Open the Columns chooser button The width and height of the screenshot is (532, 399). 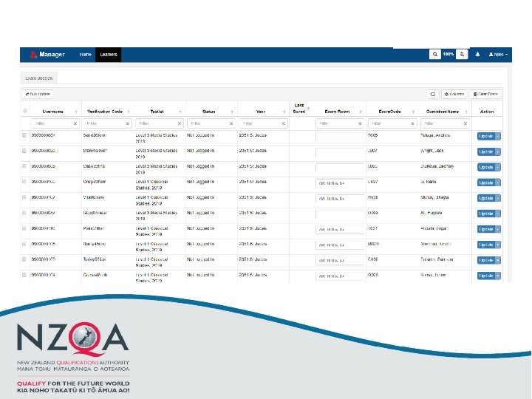(454, 94)
